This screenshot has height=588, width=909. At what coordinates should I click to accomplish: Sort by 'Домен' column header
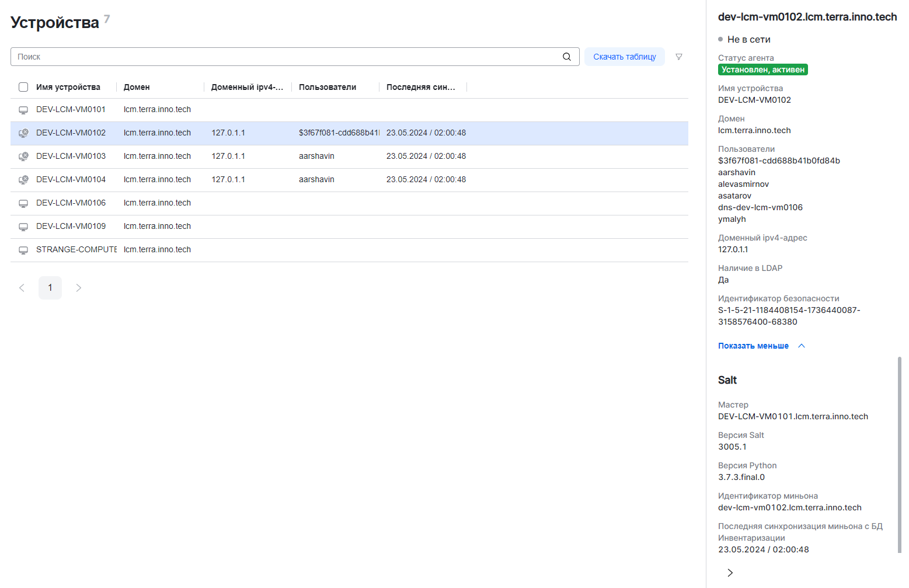pyautogui.click(x=137, y=87)
